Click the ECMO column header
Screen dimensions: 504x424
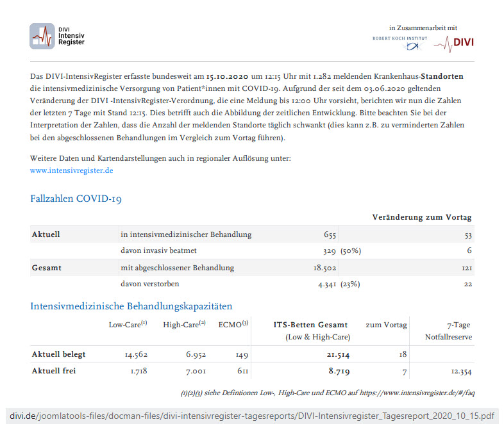[x=233, y=325]
